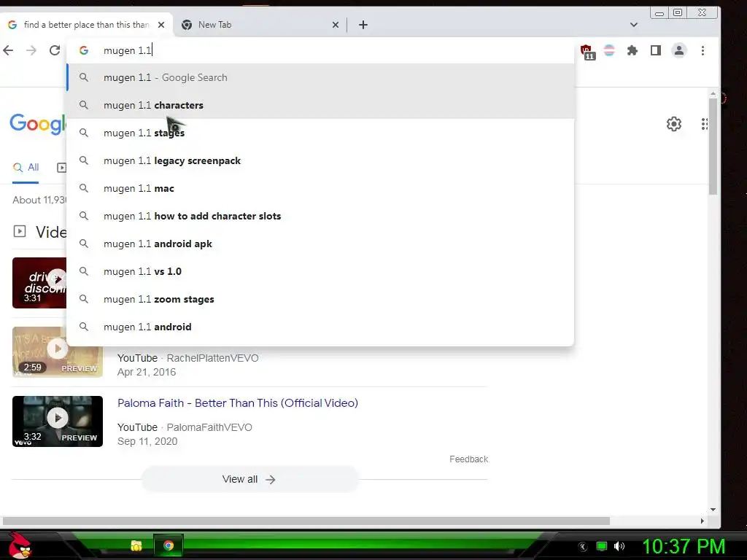Play the 2:59 video thumbnail preview

point(57,352)
